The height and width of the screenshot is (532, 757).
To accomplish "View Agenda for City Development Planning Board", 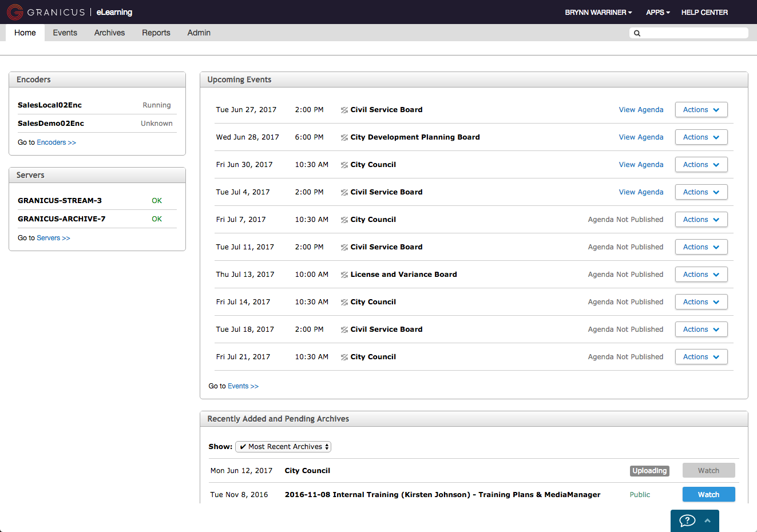I will pyautogui.click(x=641, y=137).
